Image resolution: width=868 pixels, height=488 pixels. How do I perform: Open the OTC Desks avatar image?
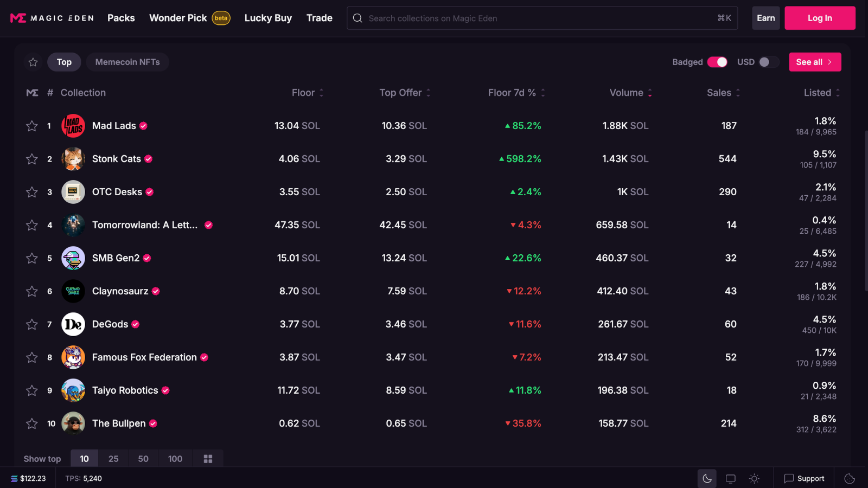[73, 192]
